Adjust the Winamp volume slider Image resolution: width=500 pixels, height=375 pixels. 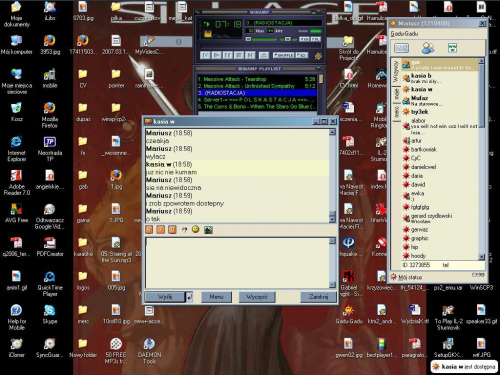pos(265,39)
